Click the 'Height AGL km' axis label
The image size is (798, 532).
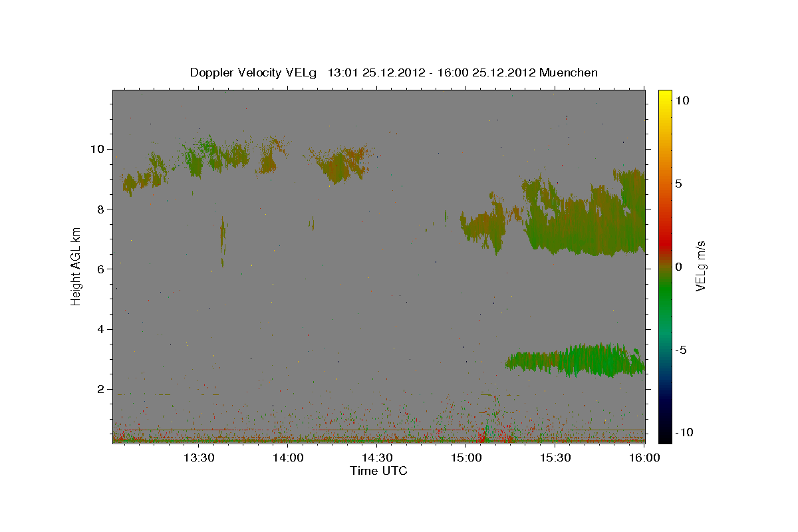pos(76,266)
